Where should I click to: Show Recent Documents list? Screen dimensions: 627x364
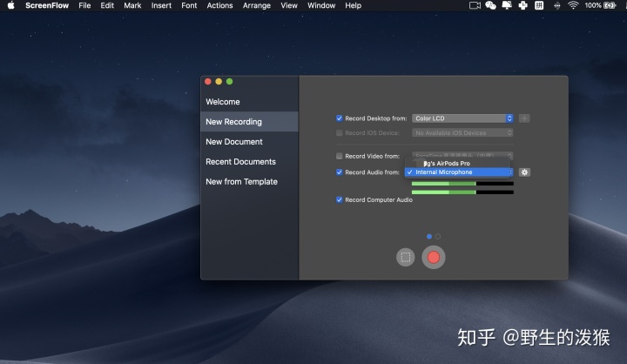(250, 162)
